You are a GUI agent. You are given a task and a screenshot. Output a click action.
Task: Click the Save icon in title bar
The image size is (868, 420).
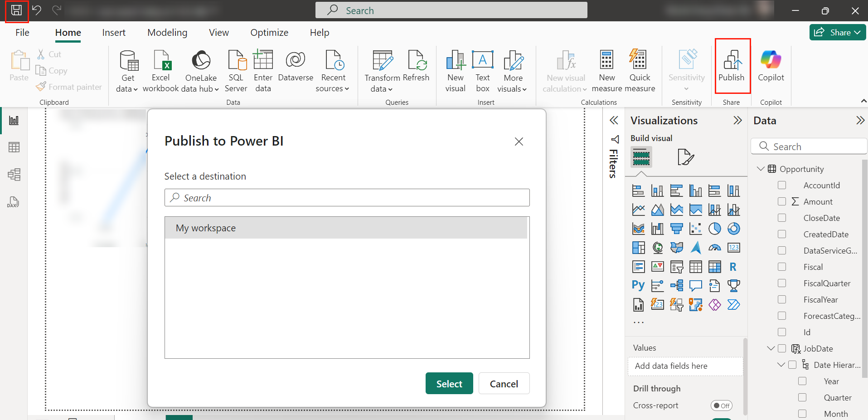16,10
